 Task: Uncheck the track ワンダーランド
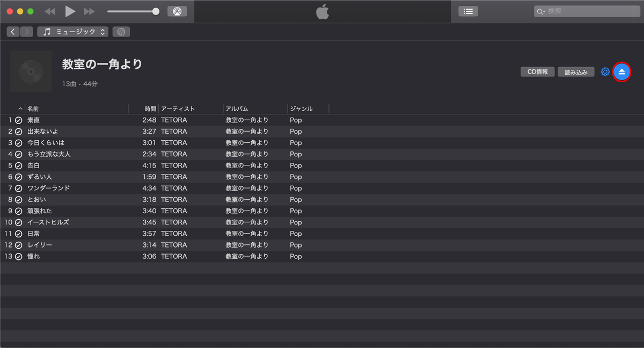(18, 188)
